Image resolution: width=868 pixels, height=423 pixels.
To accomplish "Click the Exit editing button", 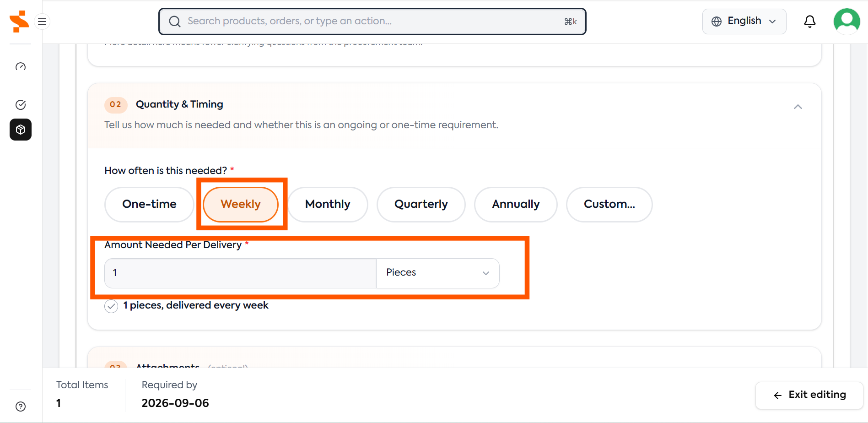I will point(809,395).
